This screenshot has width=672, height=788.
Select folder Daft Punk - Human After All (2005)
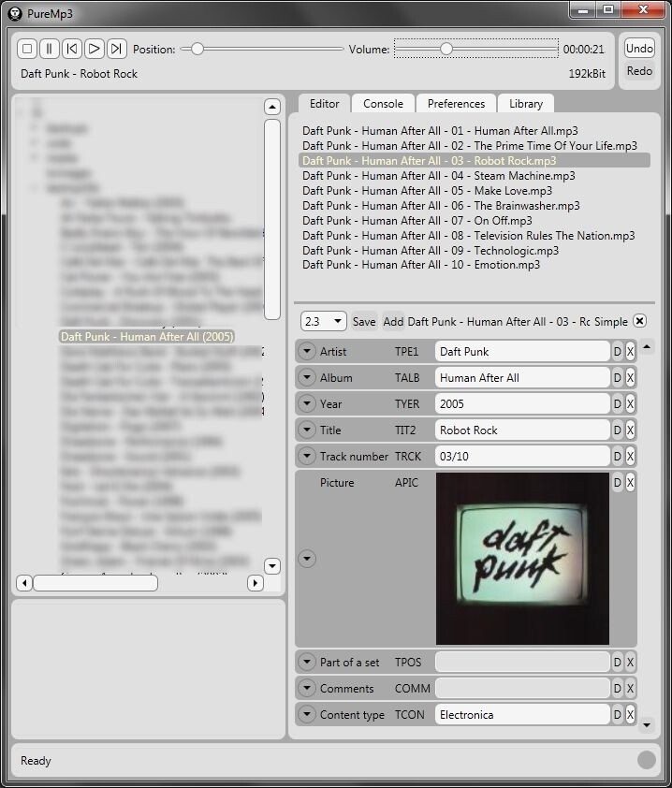coord(147,336)
